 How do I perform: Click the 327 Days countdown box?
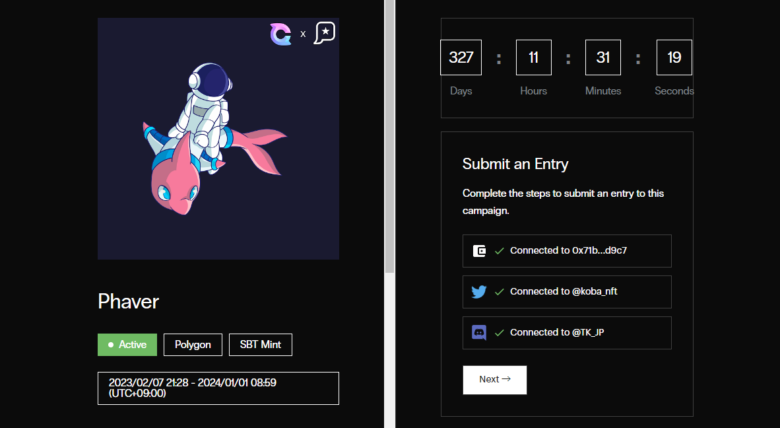tap(461, 57)
